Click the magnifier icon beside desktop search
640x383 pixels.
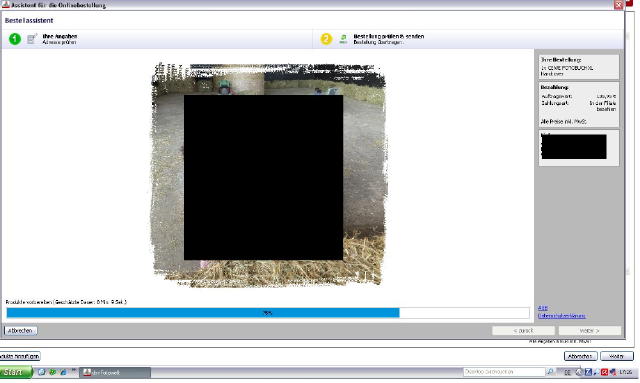pos(550,372)
